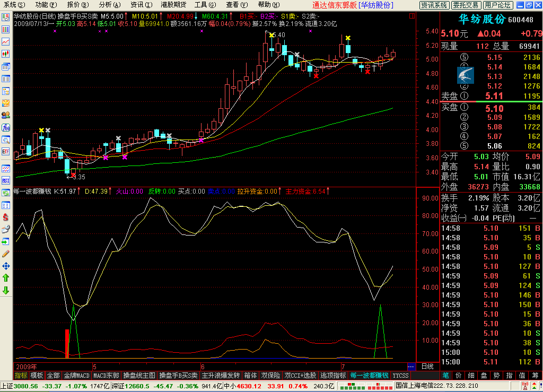
Task: Open the 港股期货 menu
Action: click(x=173, y=5)
